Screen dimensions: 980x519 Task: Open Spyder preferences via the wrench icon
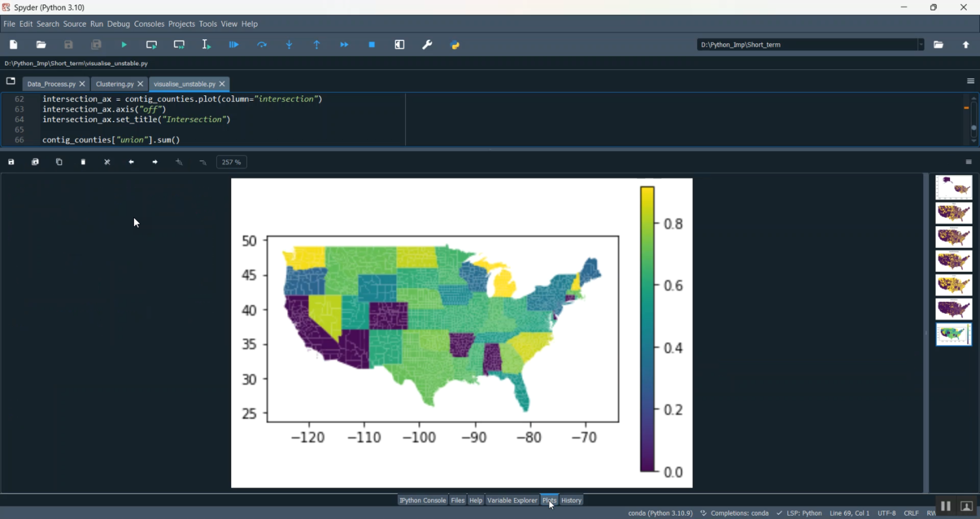[x=427, y=44]
